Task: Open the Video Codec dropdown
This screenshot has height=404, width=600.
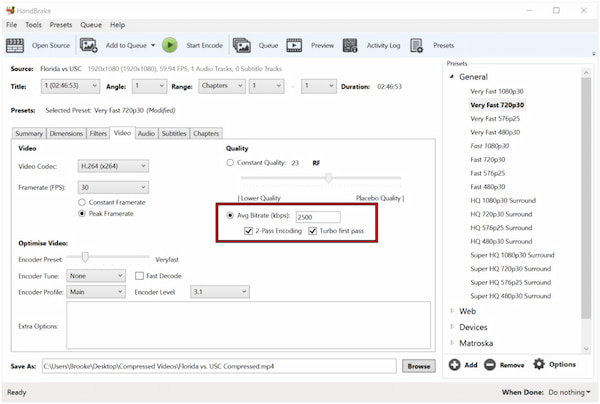Action: tap(114, 166)
